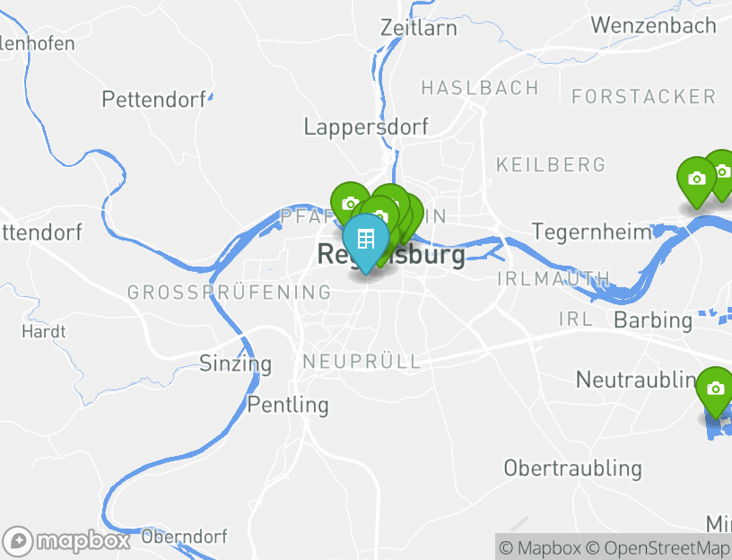The height and width of the screenshot is (560, 732).
Task: Select the Pentling town label
Action: pyautogui.click(x=288, y=405)
